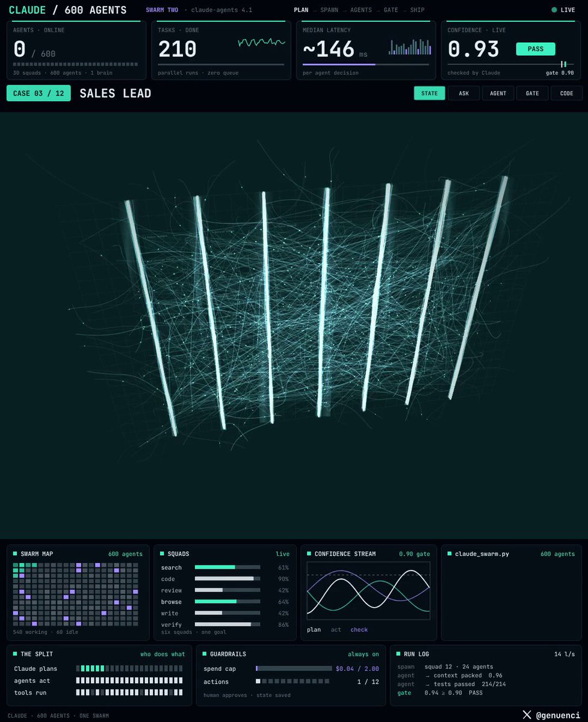Image resolution: width=588 pixels, height=722 pixels.
Task: Click the GUARDRAILS panel square icon
Action: coord(205,654)
